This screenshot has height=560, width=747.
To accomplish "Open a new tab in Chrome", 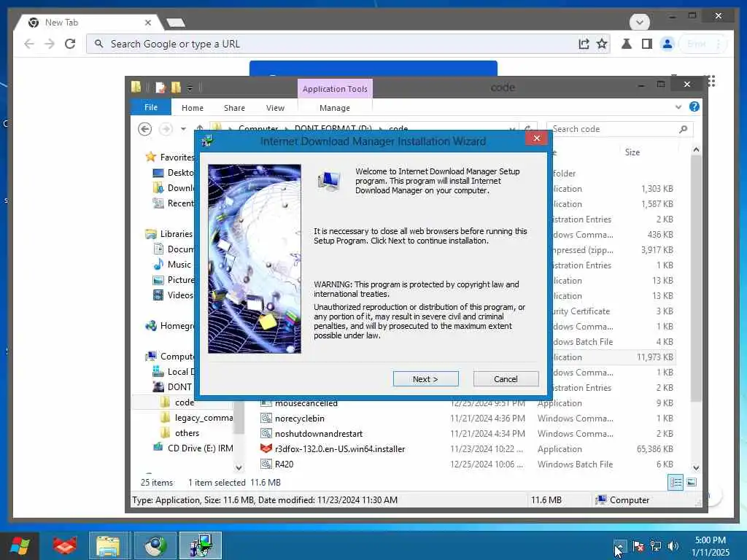I will tap(176, 23).
